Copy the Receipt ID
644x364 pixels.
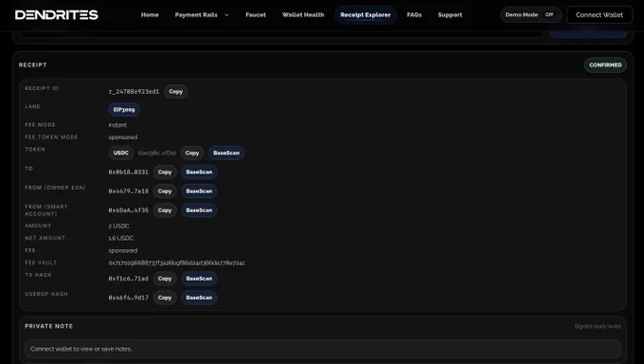(176, 92)
